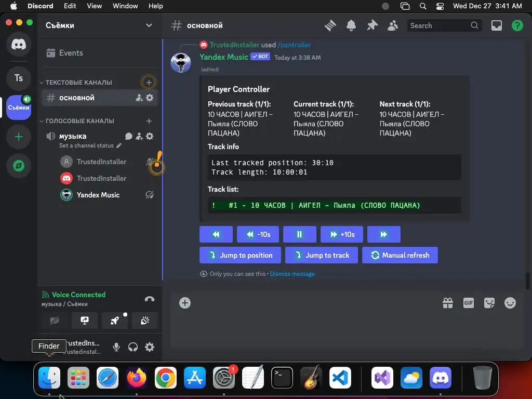Open the soundboard icon
Screen dimensions: 532x399
pos(145,321)
